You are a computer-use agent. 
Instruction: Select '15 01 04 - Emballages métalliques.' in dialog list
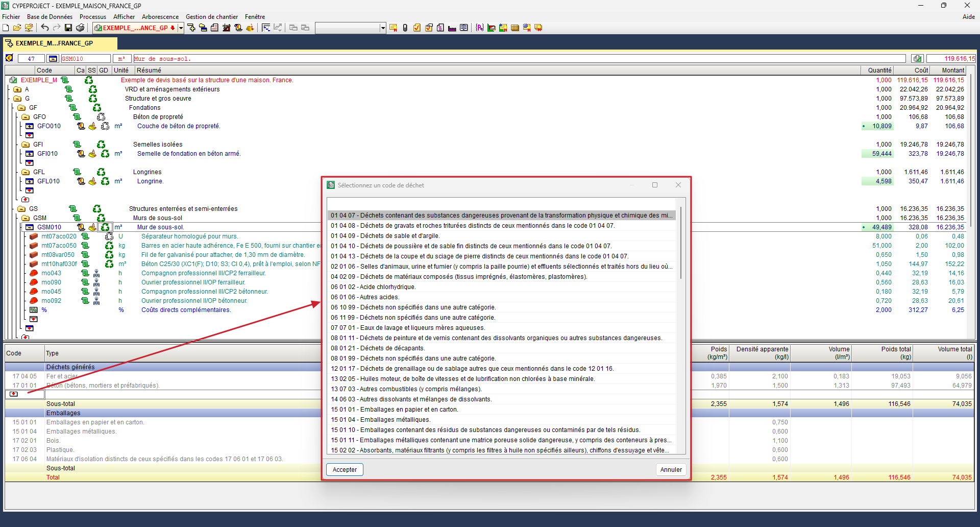pos(502,420)
